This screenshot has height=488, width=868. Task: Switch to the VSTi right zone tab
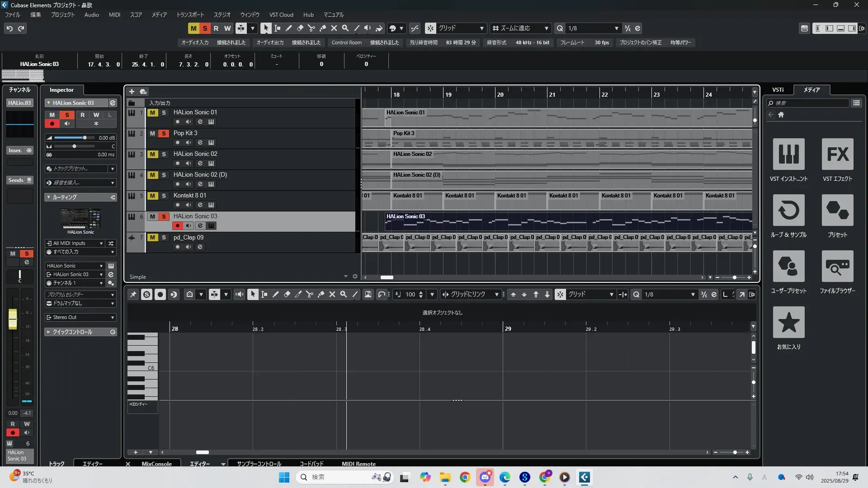coord(778,89)
